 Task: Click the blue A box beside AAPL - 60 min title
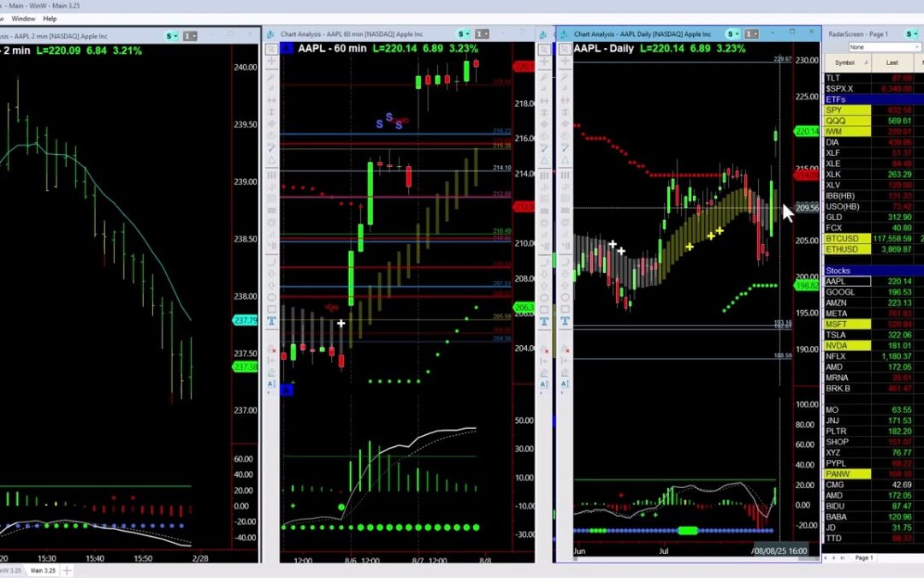tap(287, 48)
